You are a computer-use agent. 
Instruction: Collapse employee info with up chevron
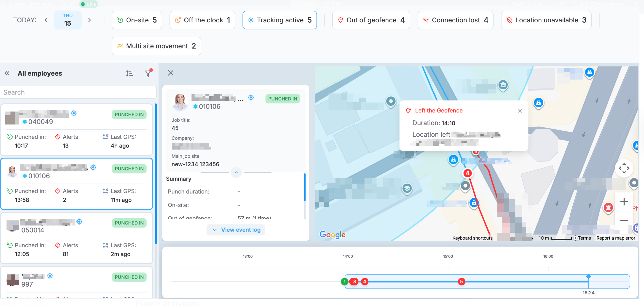[x=236, y=172]
